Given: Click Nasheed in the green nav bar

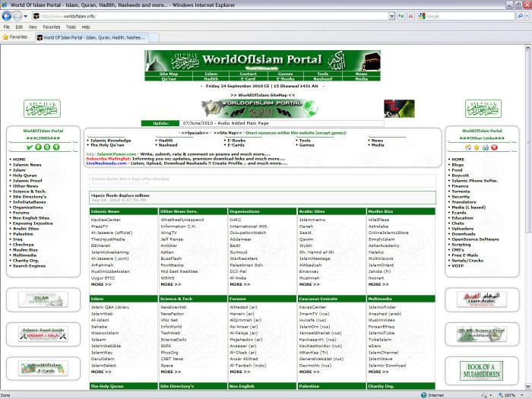Looking at the screenshot, I should (x=322, y=79).
